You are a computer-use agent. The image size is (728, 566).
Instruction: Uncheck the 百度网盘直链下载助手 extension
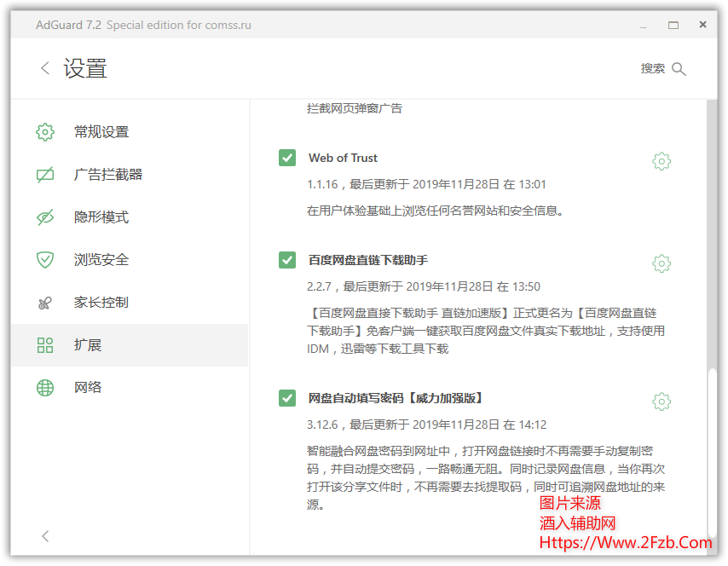tap(287, 260)
